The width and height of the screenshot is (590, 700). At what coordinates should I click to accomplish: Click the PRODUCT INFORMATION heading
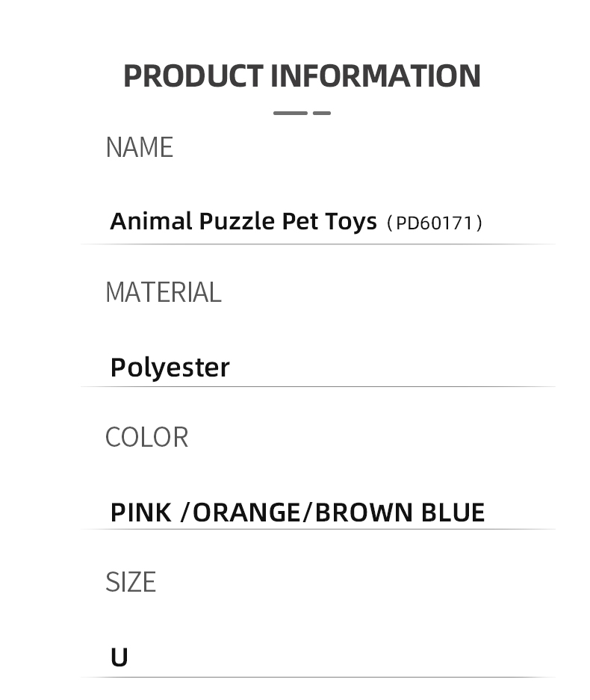point(302,76)
